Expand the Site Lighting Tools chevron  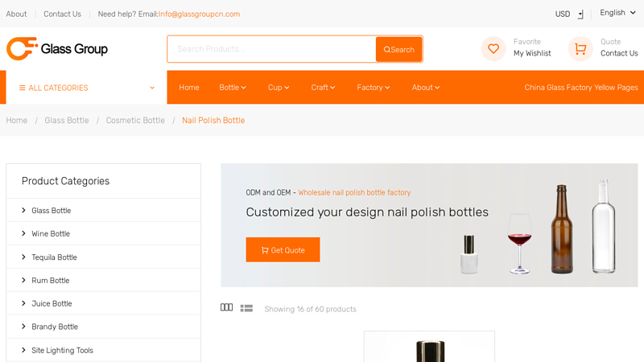23,350
